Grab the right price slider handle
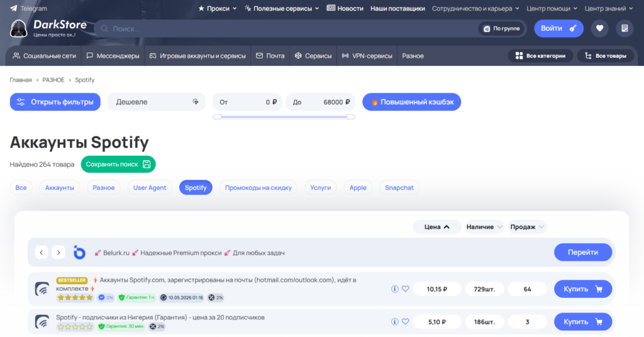 click(351, 117)
